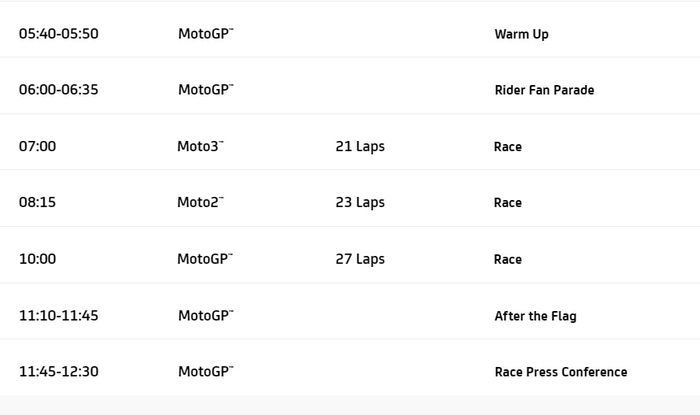Click the 07:00 start time

(38, 147)
